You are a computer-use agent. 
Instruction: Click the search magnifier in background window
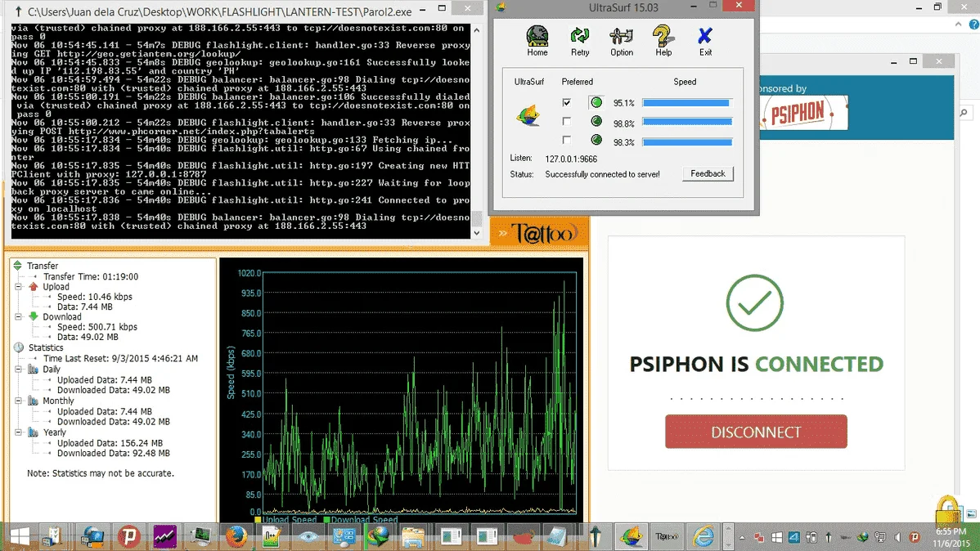[964, 113]
